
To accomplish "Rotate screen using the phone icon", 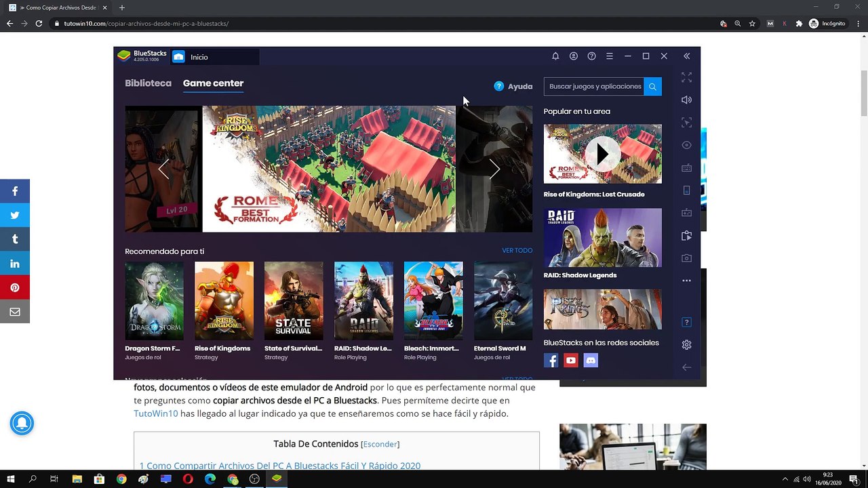I will pos(687,190).
